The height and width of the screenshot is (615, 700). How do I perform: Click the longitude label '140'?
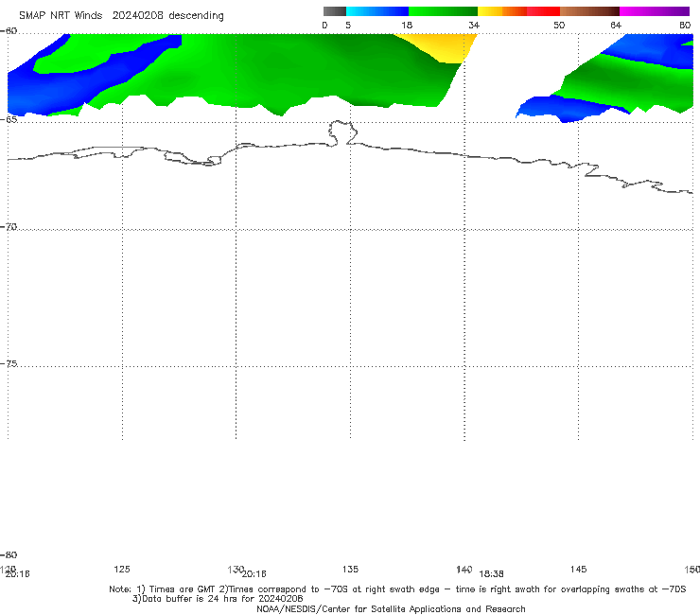tap(464, 569)
